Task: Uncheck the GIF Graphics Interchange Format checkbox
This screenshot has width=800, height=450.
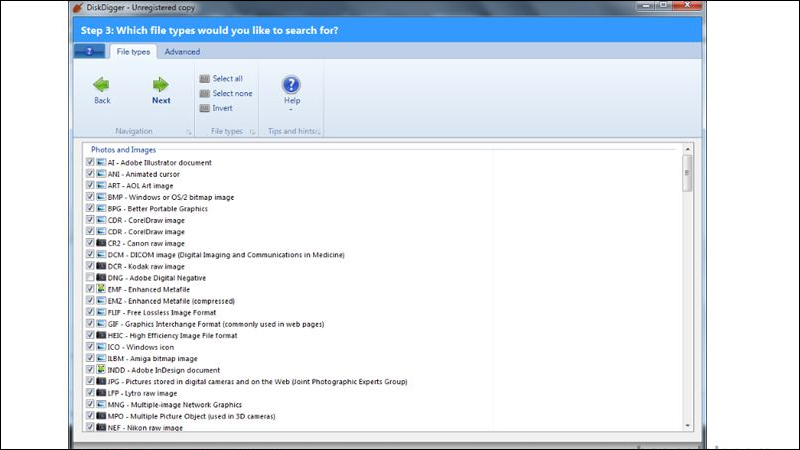Action: click(90, 323)
